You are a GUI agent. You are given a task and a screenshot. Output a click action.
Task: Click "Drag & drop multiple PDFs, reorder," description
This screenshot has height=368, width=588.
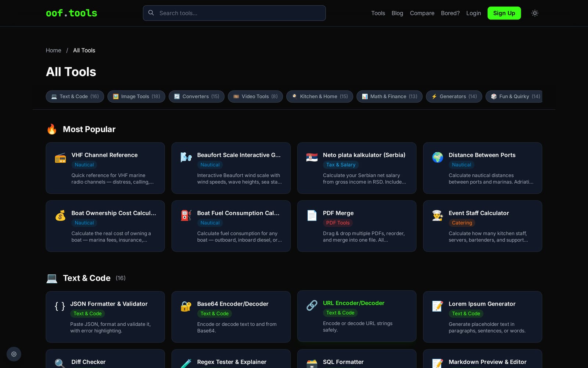pos(363,234)
